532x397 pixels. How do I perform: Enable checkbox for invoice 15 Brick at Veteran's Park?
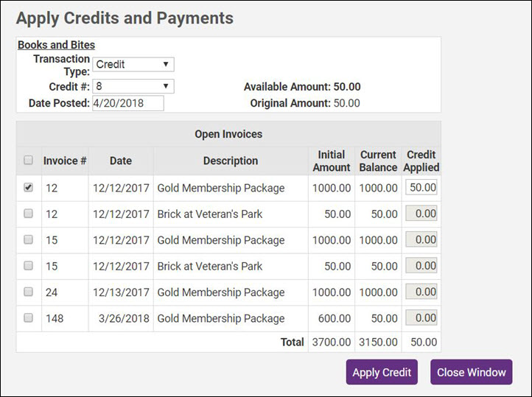tap(28, 266)
